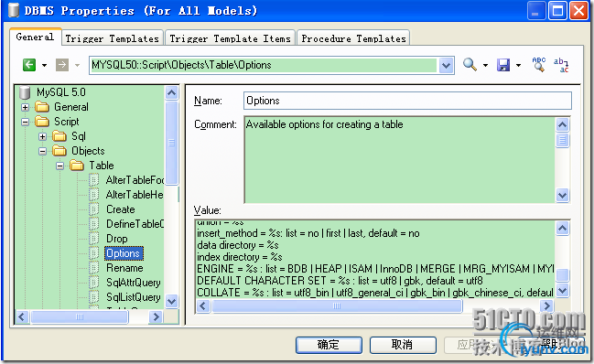
Task: Click the script icon beside Options
Action: 94,253
